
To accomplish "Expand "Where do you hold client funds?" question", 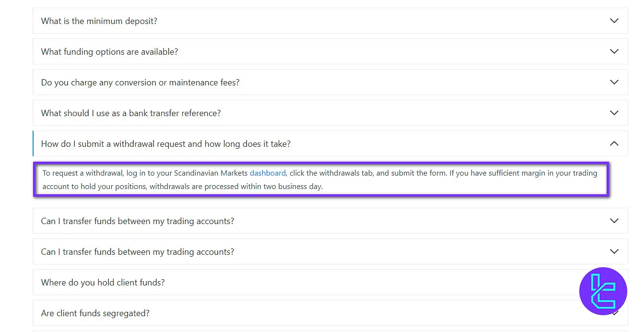I will (x=103, y=283).
